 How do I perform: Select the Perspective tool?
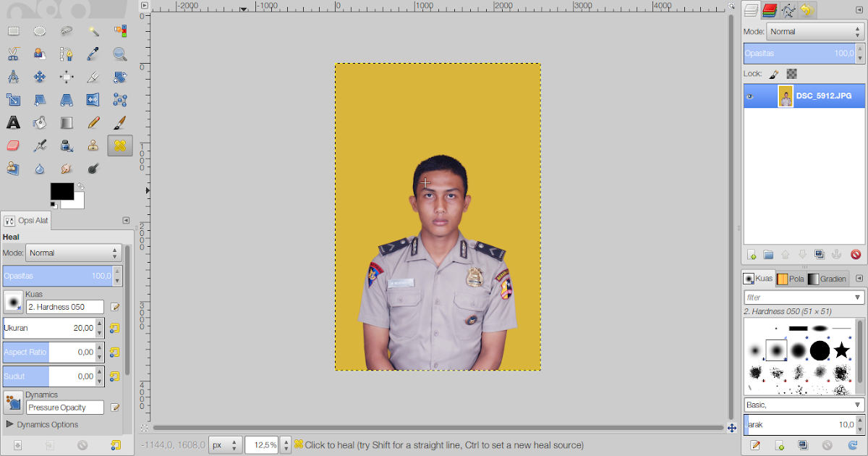point(67,100)
